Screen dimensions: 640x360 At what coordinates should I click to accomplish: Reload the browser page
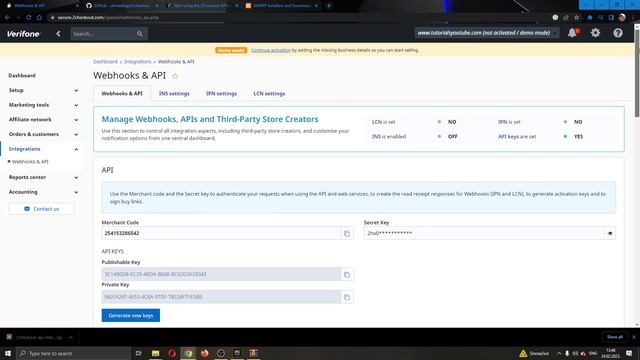pyautogui.click(x=29, y=18)
